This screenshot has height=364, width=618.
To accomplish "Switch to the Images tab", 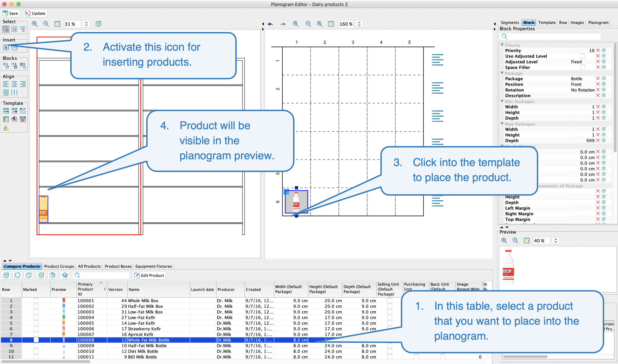I will [577, 22].
